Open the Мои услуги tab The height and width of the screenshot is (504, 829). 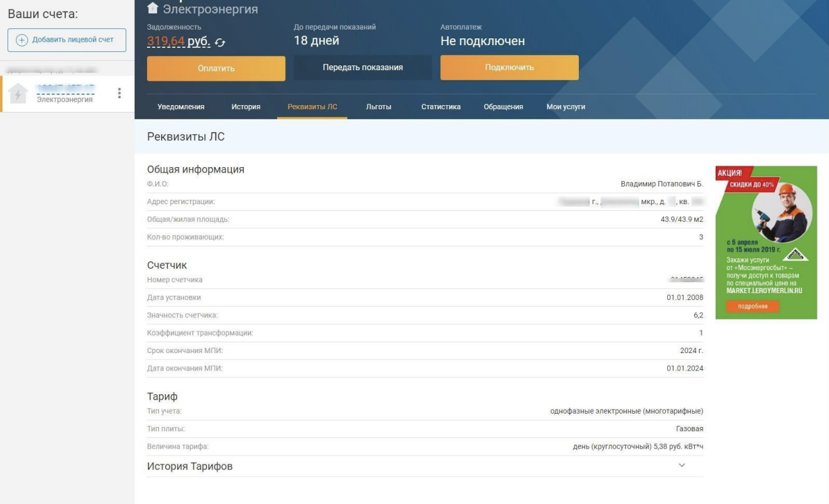565,106
